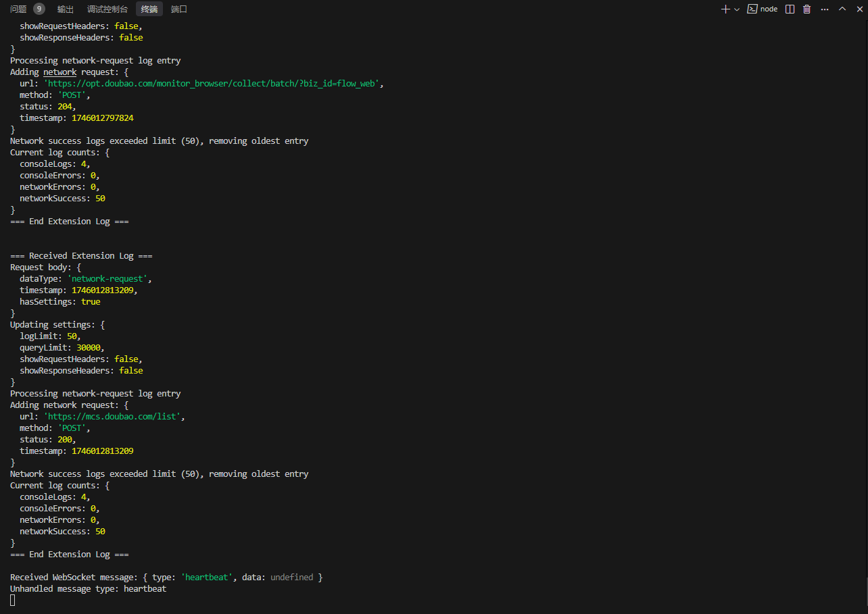868x614 pixels.
Task: Switch to the 调试控制台 tab
Action: [x=107, y=9]
